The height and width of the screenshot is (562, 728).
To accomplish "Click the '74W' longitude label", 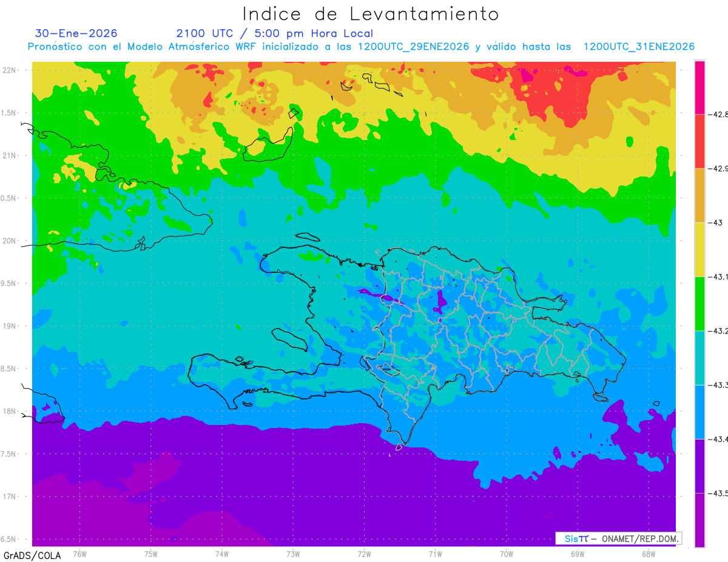I will pos(222,554).
